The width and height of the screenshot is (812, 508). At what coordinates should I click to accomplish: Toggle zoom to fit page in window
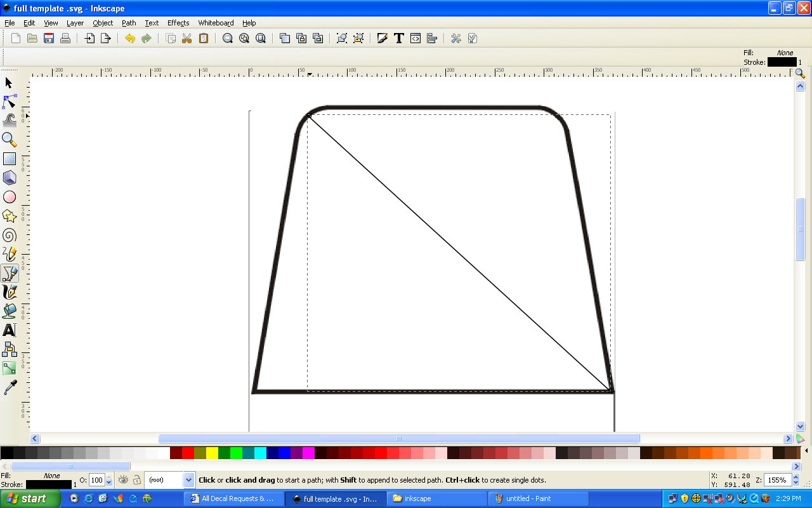[x=260, y=38]
